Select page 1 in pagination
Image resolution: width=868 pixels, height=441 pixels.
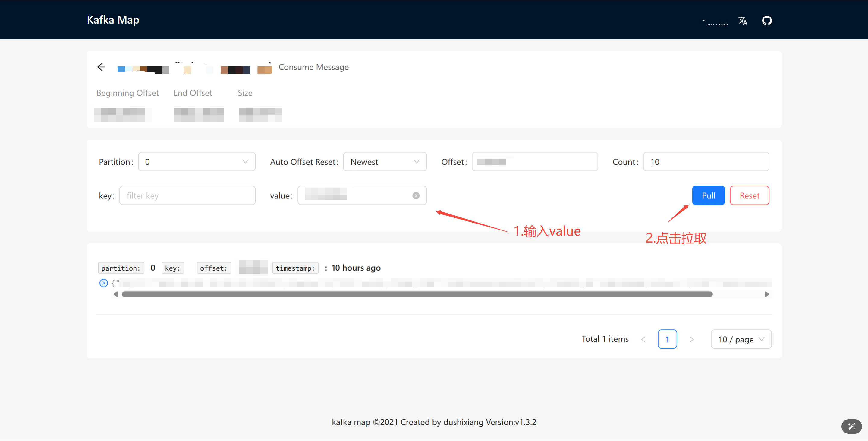tap(667, 339)
